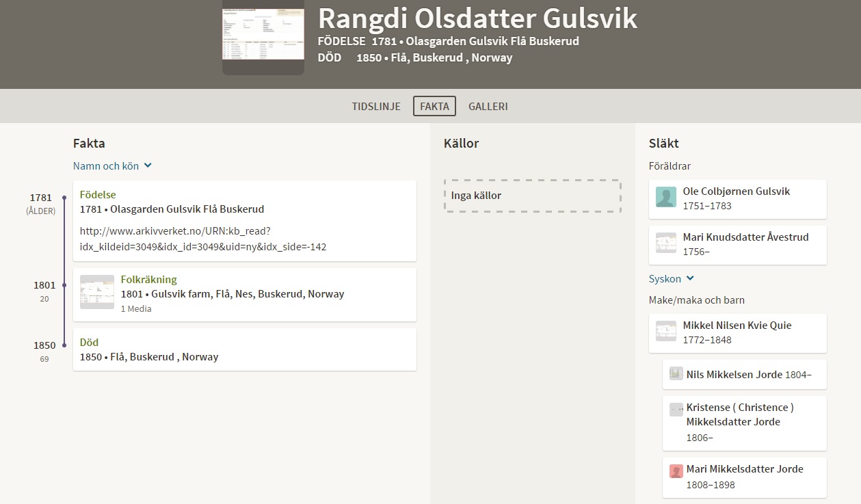Open Ole Colbjørnen Gulsvik's teal avatar icon
This screenshot has width=861, height=504.
coord(666,197)
